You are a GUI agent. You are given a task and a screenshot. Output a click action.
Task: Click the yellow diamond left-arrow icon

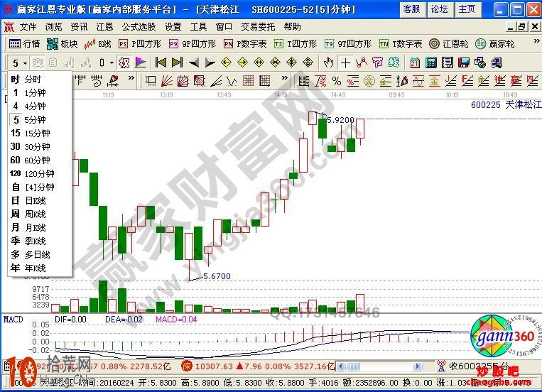click(x=226, y=62)
